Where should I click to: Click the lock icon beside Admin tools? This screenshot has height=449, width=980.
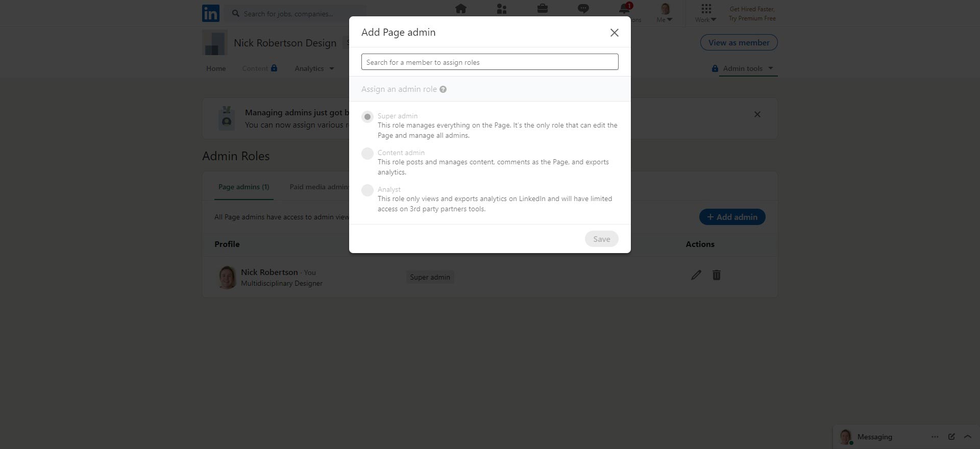coord(715,68)
